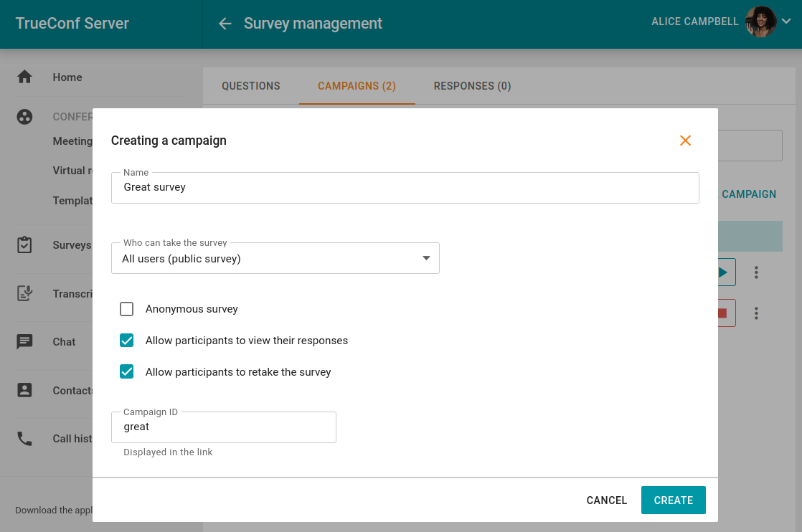The width and height of the screenshot is (802, 532).
Task: Click the Chat bubble icon
Action: pos(25,342)
